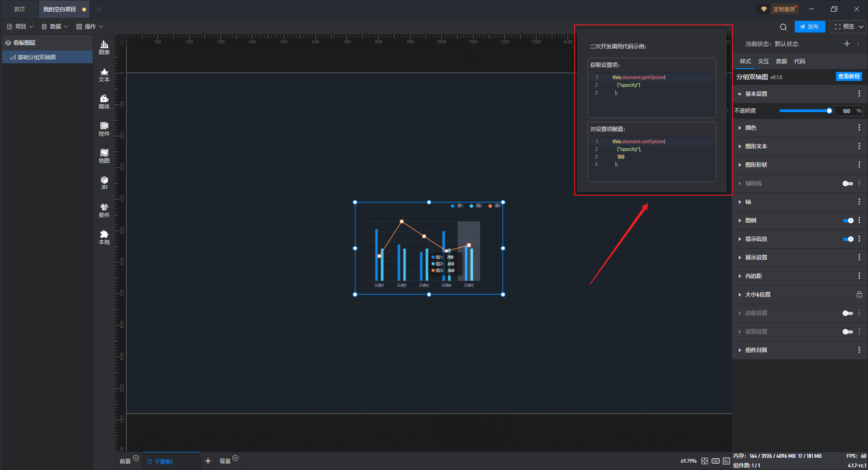Click the 不透明度 opacity slider handle
The image size is (868, 470).
click(829, 111)
